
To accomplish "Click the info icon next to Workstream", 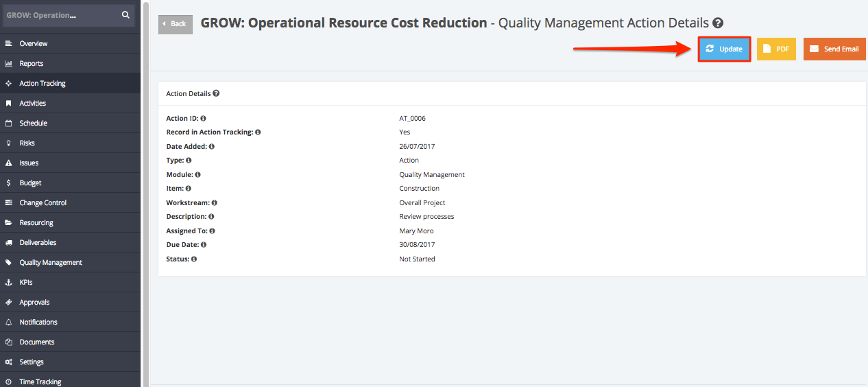I will coord(215,203).
